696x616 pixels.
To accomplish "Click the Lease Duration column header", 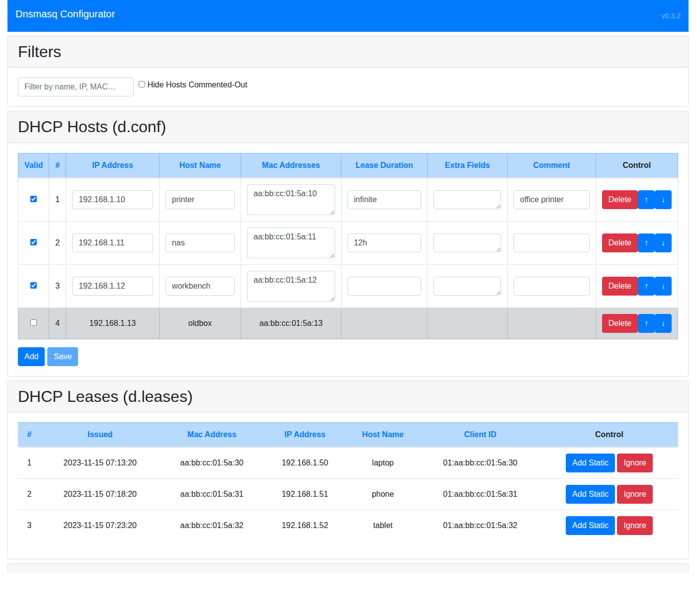I will coord(384,165).
